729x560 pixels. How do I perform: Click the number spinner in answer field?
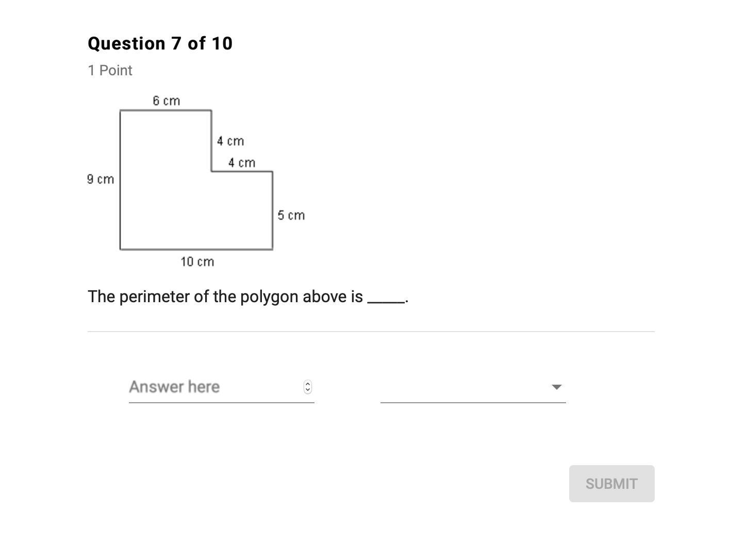pyautogui.click(x=308, y=387)
